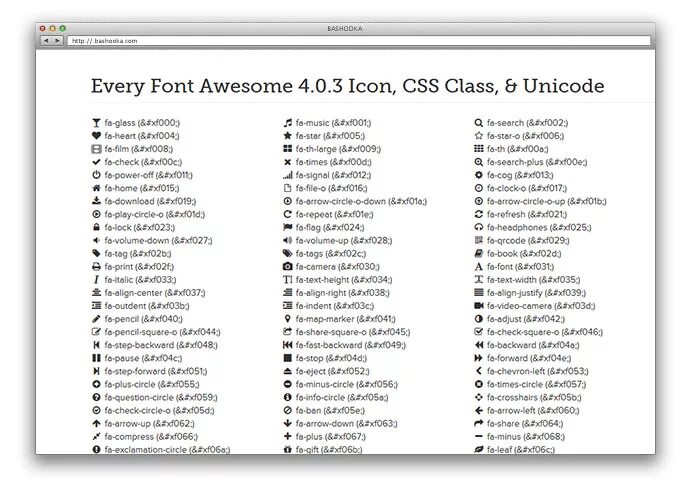Select the headphones icon beside fa-headphones
690x486 pixels.
[x=479, y=227]
